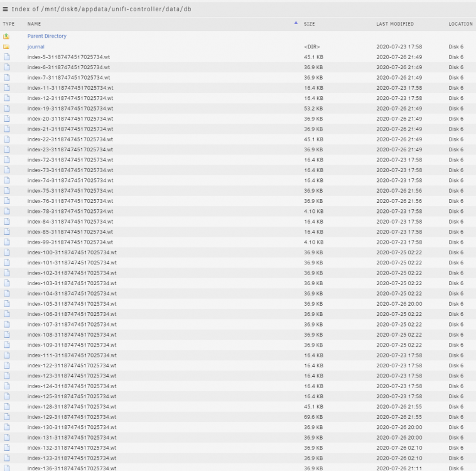Open the hamburger menu icon beside Index of

5,9
